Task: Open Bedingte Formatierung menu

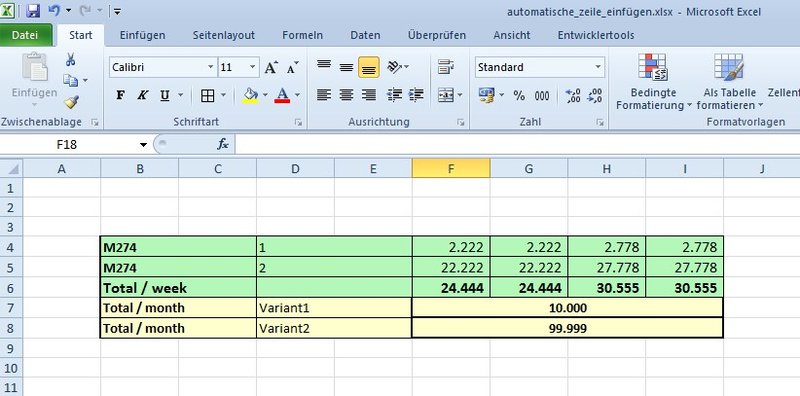Action: click(654, 82)
